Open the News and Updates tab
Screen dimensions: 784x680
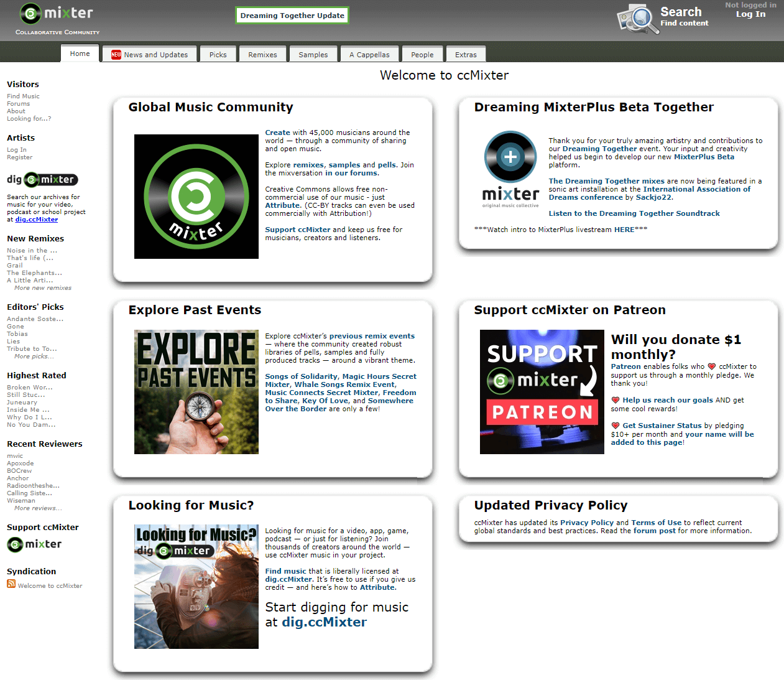pos(150,55)
